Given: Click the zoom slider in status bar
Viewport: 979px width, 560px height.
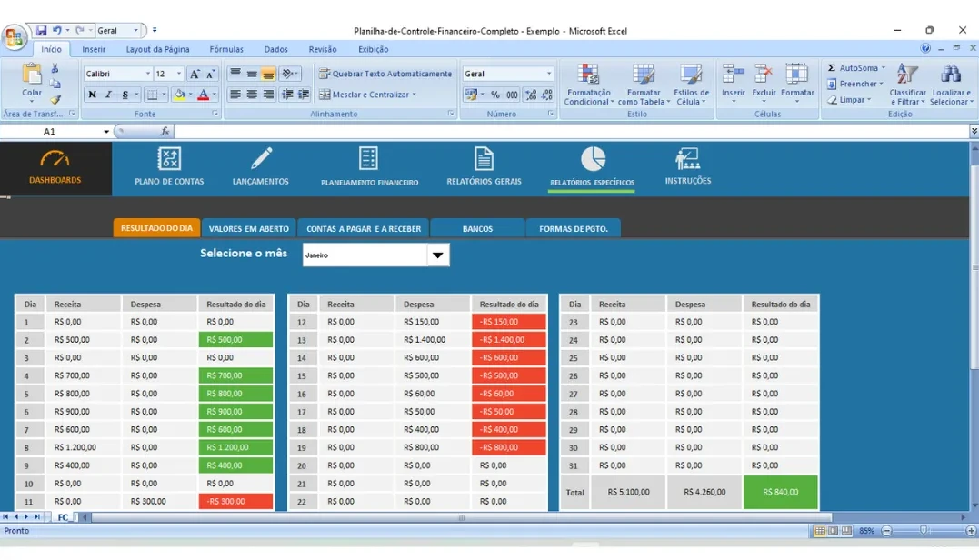Looking at the screenshot, I should coord(924,531).
